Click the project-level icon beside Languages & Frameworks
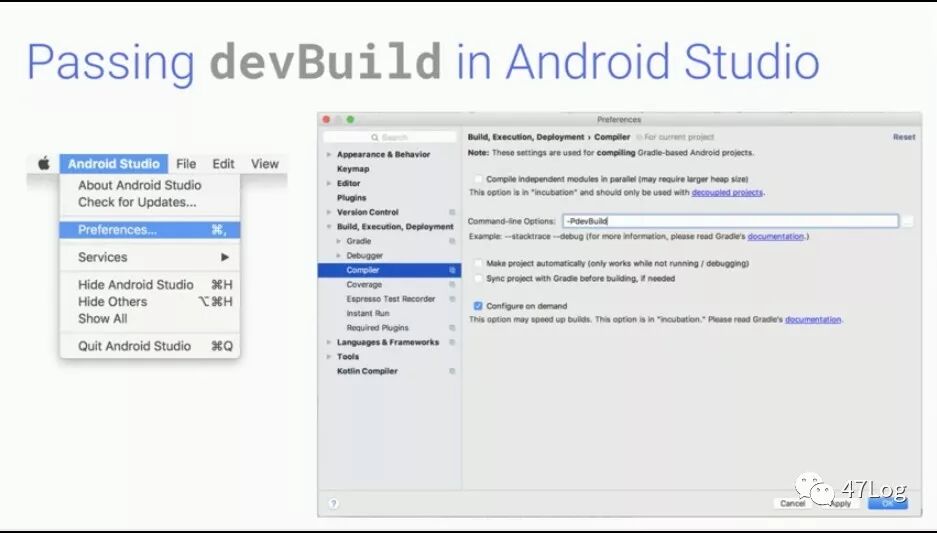This screenshot has width=937, height=533. coord(452,342)
